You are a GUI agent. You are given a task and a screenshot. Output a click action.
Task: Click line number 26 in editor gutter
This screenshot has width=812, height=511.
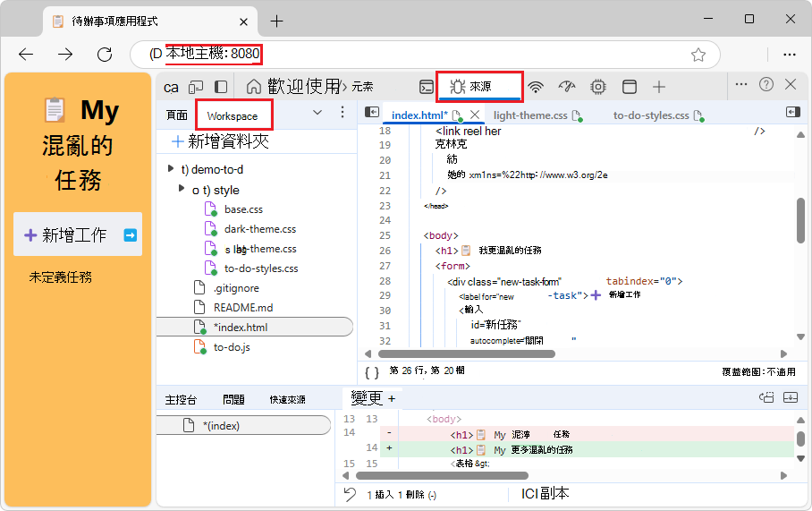[385, 251]
